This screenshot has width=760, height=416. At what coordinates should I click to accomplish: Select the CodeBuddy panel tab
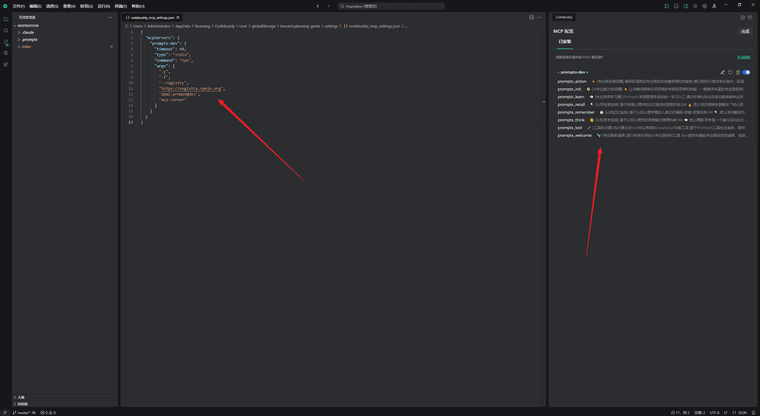pyautogui.click(x=564, y=17)
